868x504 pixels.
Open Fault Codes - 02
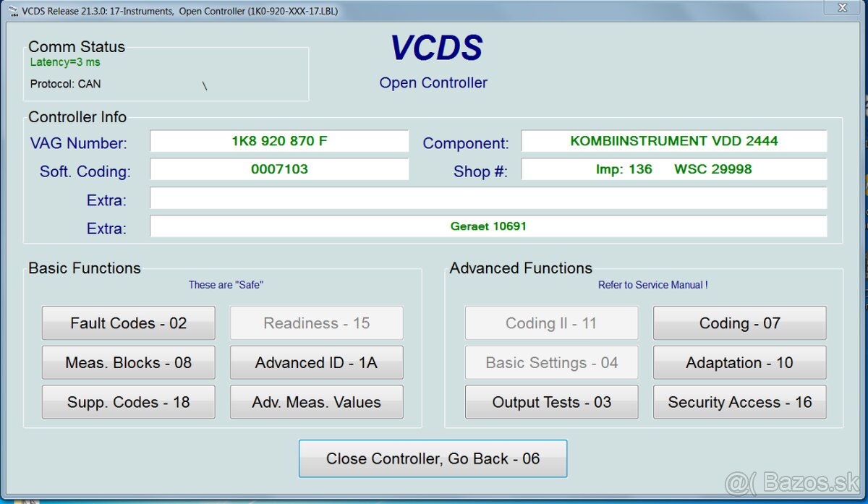(x=128, y=323)
